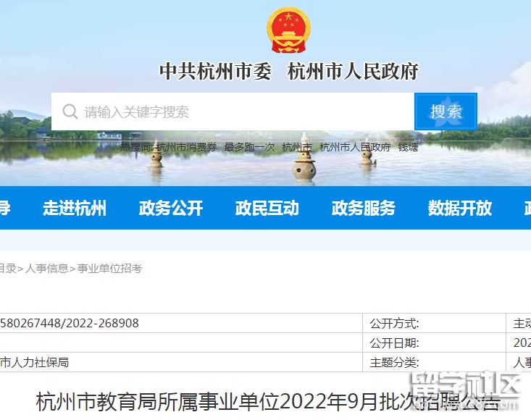
Task: Select 政民互动 in the navigation bar
Action: (x=267, y=209)
